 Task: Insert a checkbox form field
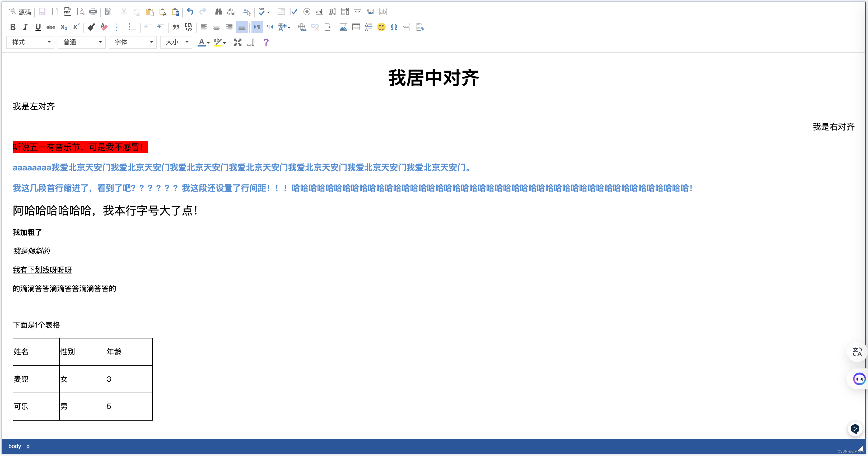click(294, 12)
